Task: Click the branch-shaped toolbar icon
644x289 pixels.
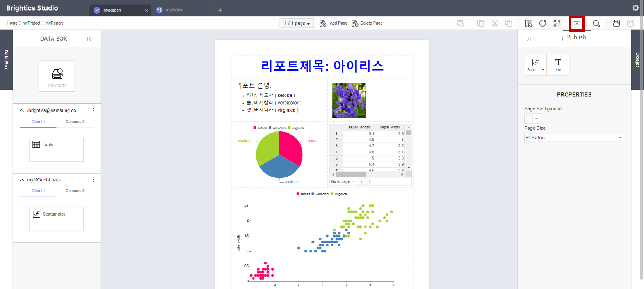Action: click(557, 23)
